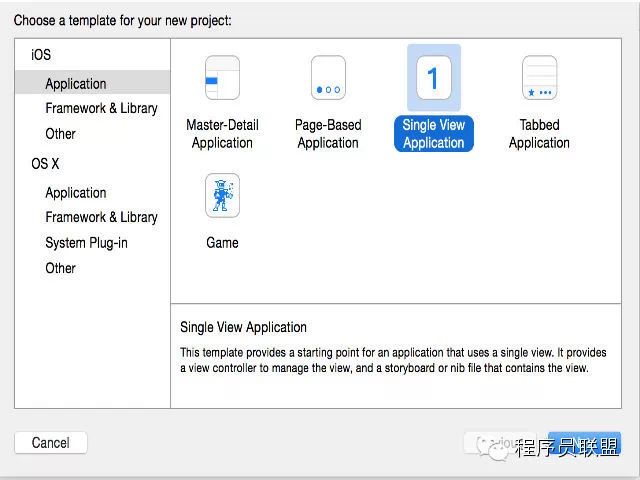Choose the Single View Application icon

(433, 78)
